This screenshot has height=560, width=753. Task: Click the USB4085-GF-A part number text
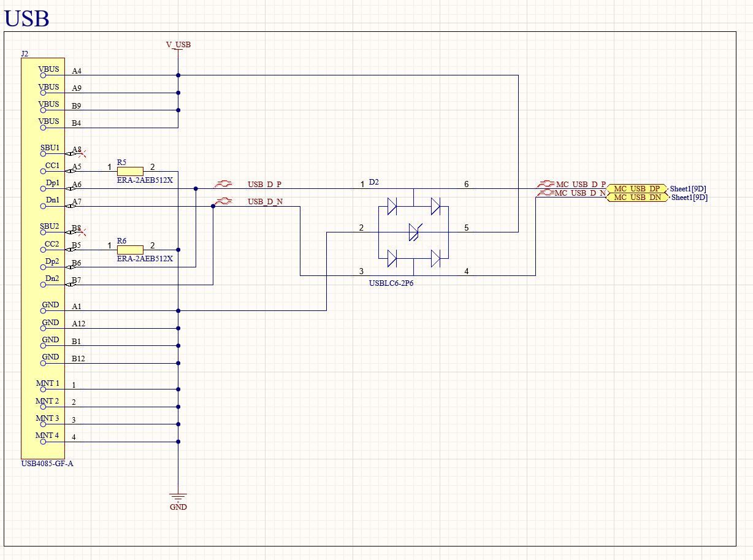[x=47, y=464]
